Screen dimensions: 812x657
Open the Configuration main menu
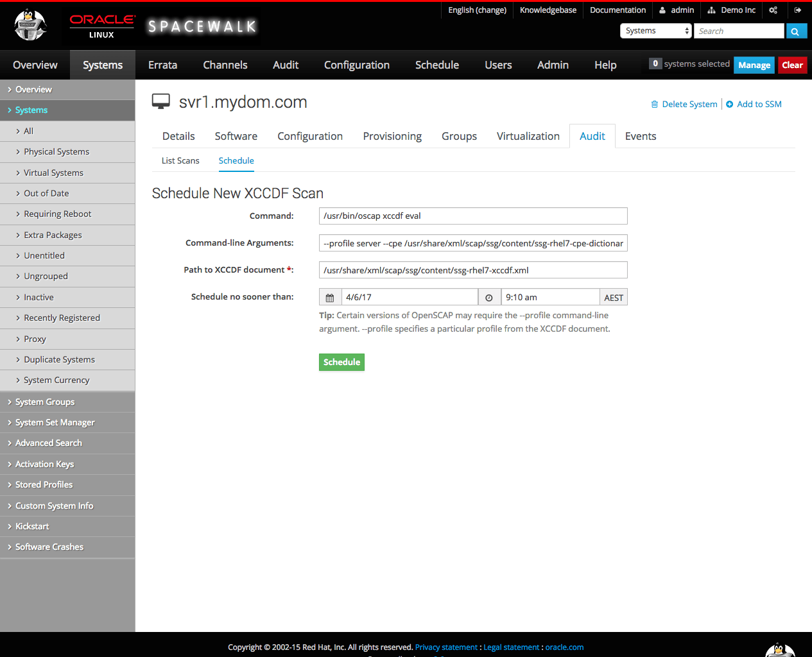(x=357, y=65)
